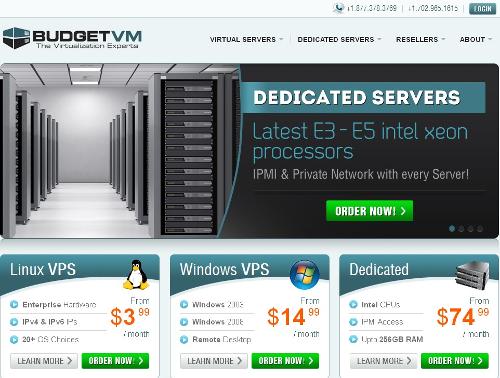
Task: Expand the Resellers dropdown arrow
Action: click(x=443, y=39)
